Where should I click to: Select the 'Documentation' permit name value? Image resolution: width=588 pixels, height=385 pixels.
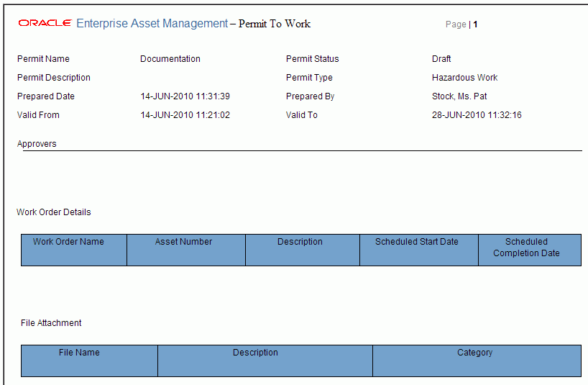coord(170,59)
